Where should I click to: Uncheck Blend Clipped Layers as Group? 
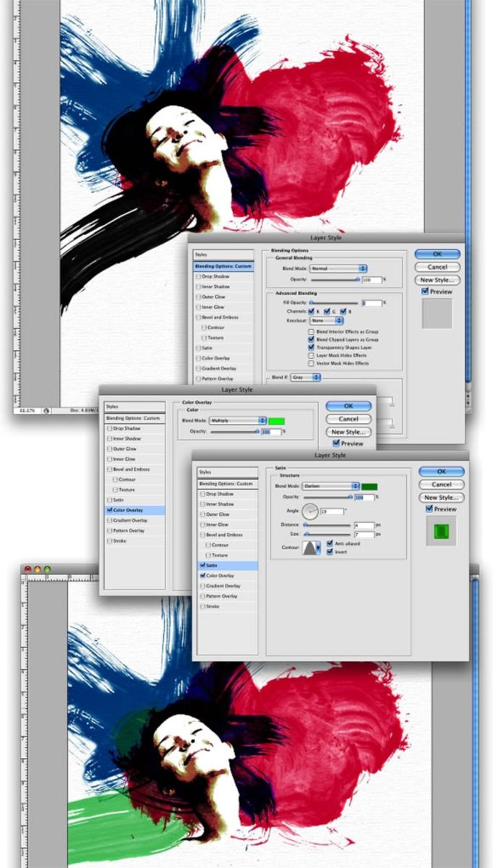[312, 339]
